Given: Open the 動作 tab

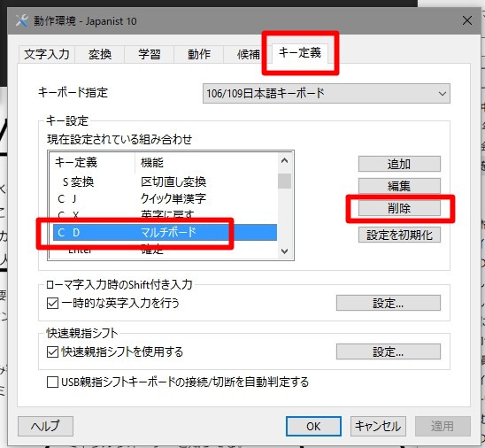Looking at the screenshot, I should click(199, 55).
